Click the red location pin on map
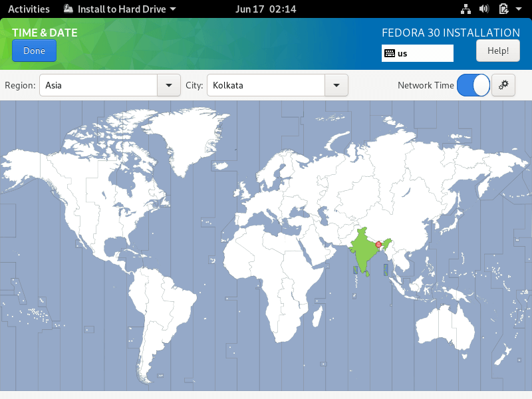Image resolution: width=532 pixels, height=399 pixels. (x=378, y=245)
